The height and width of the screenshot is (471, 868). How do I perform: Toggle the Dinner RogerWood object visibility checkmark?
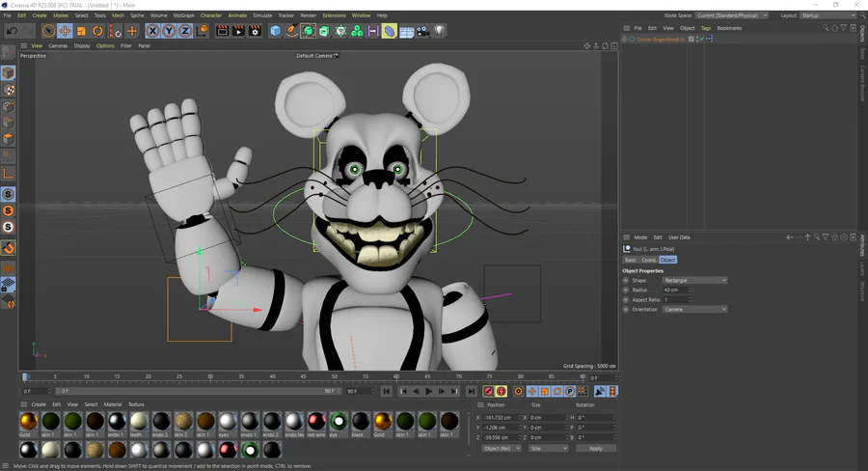(x=701, y=40)
